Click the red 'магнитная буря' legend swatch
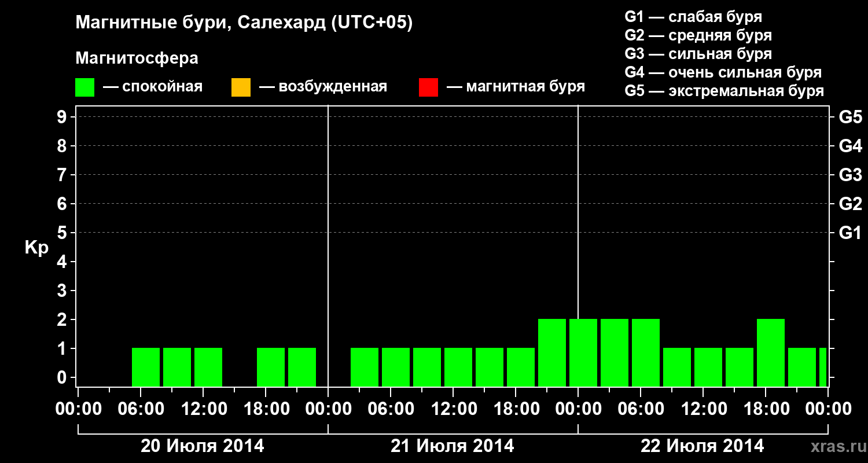The image size is (868, 463). pos(428,87)
